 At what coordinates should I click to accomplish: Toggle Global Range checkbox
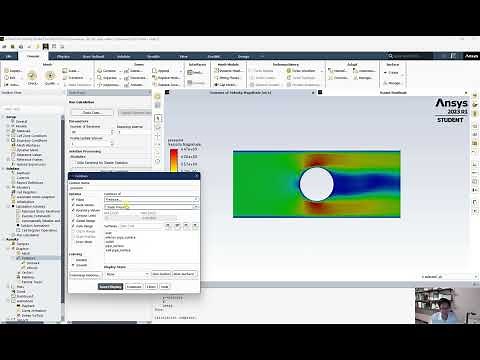[x=73, y=221]
